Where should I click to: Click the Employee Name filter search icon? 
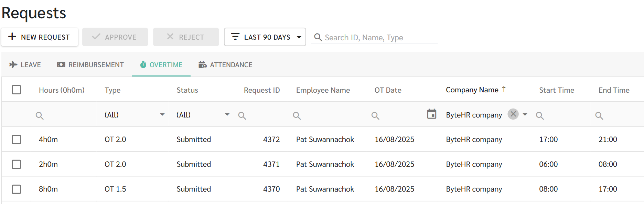click(297, 116)
